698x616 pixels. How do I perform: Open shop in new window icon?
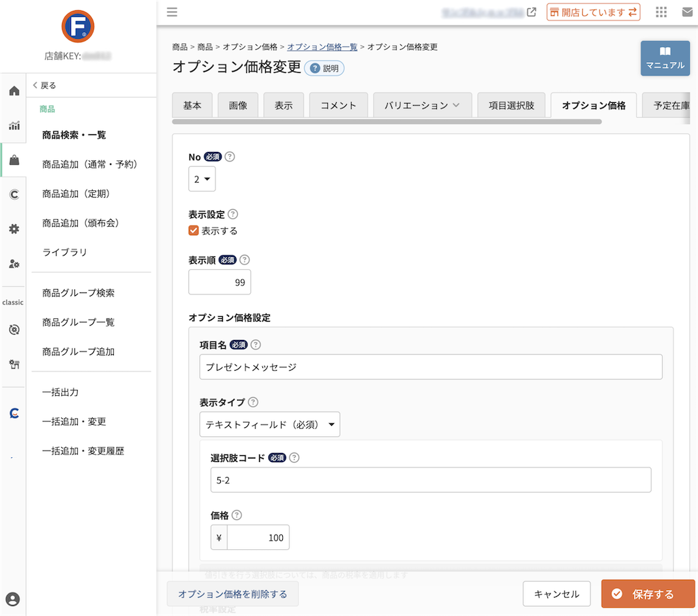point(532,12)
